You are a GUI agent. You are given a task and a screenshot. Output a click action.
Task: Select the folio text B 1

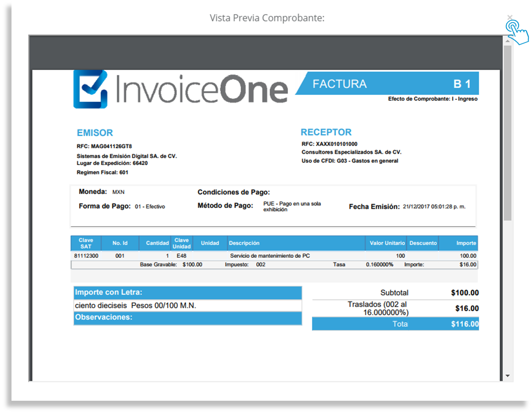coord(462,84)
